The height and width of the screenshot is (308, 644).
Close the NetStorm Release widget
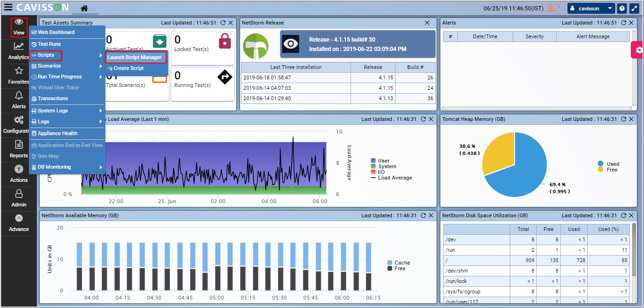pos(427,23)
